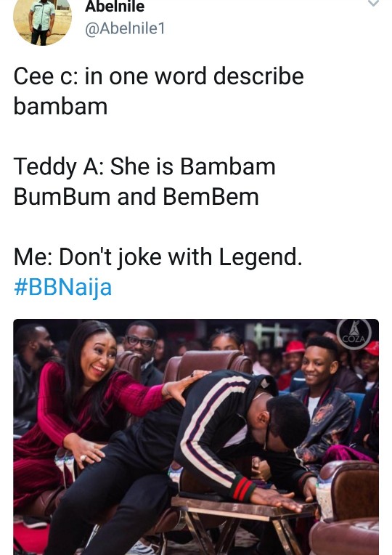The width and height of the screenshot is (392, 555).
Task: Tap the man wearing glasses in background
Action: click(142, 349)
